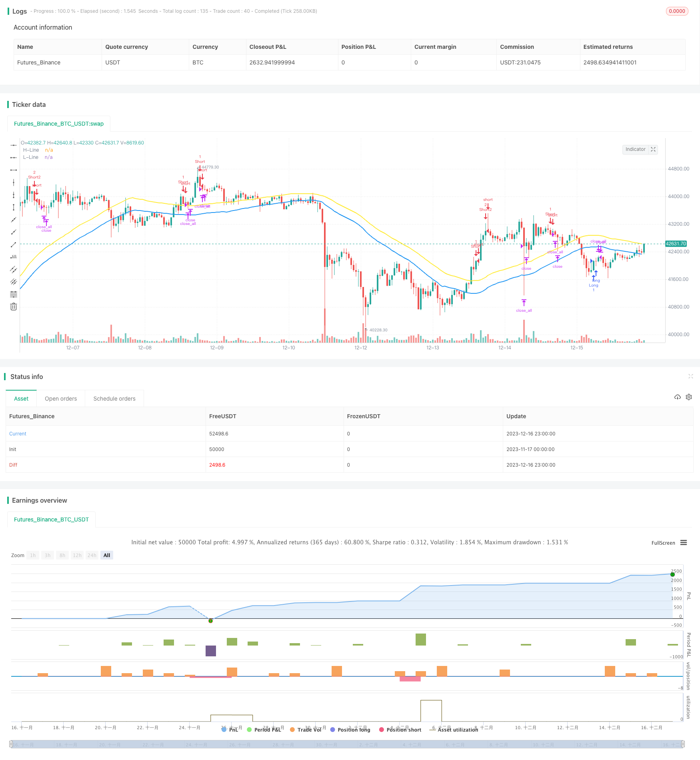Expand the chart to fullscreen via the arrows icon
The height and width of the screenshot is (760, 700).
(653, 149)
